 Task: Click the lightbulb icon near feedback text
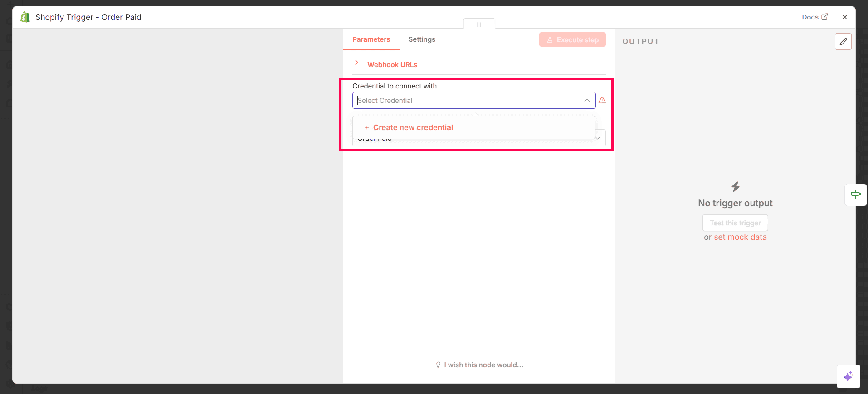438,365
